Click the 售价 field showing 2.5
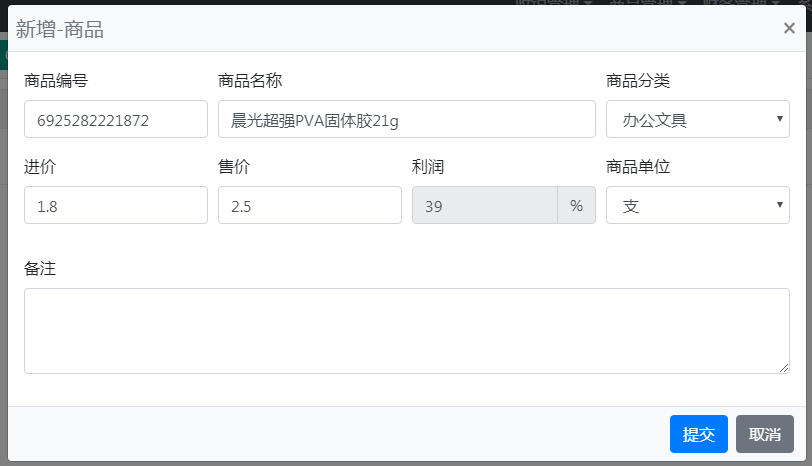Screen dimensions: 812x466 tap(310, 205)
